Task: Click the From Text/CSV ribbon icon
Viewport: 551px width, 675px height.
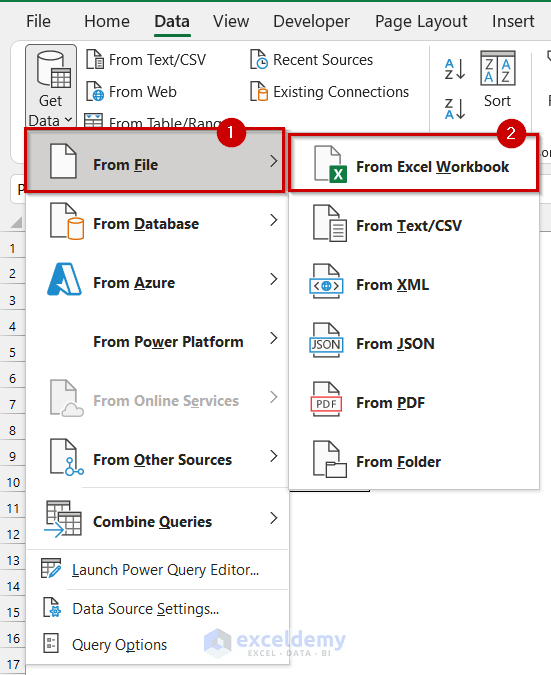Action: tap(95, 59)
